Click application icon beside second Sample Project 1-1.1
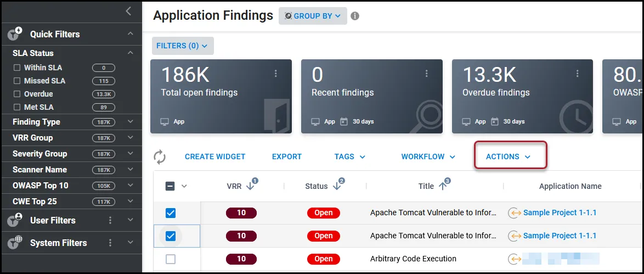Screen dimensions: 644x274 coord(515,236)
